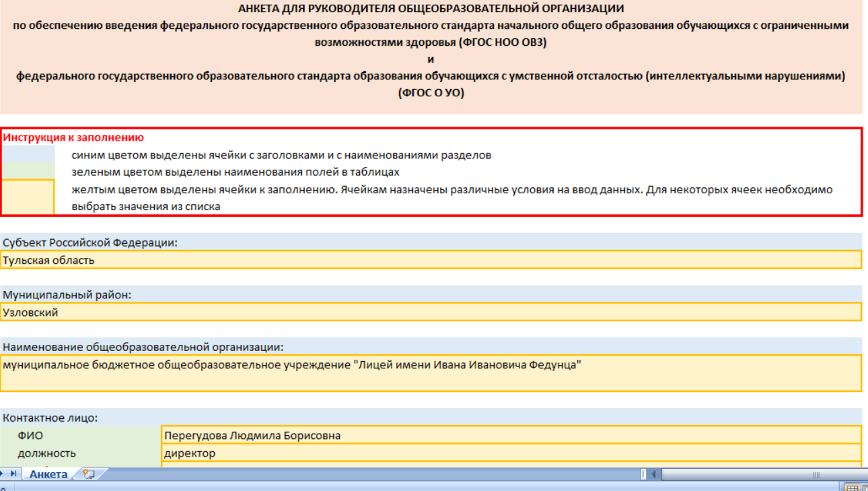
Task: Click the yellow legend sample cell
Action: click(x=28, y=197)
